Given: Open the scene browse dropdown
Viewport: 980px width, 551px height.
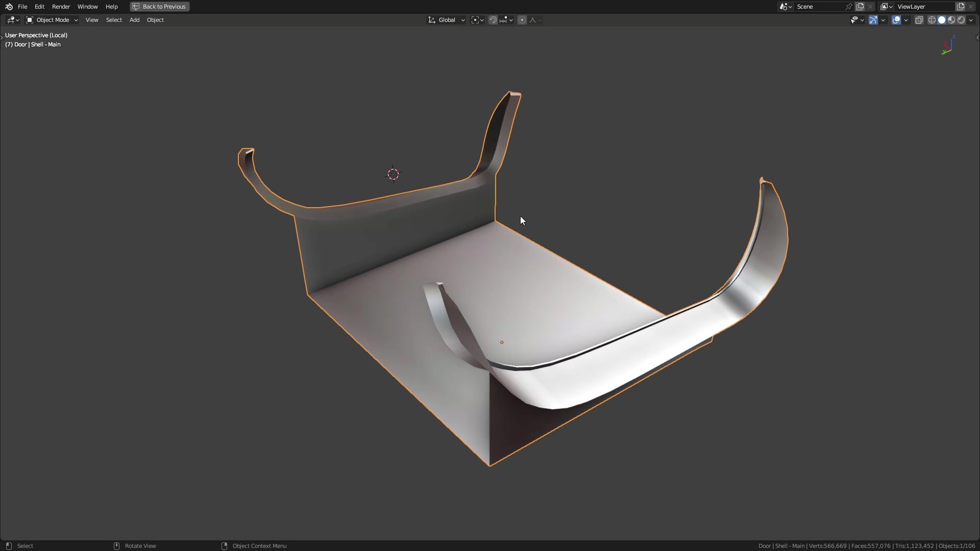Looking at the screenshot, I should [786, 7].
